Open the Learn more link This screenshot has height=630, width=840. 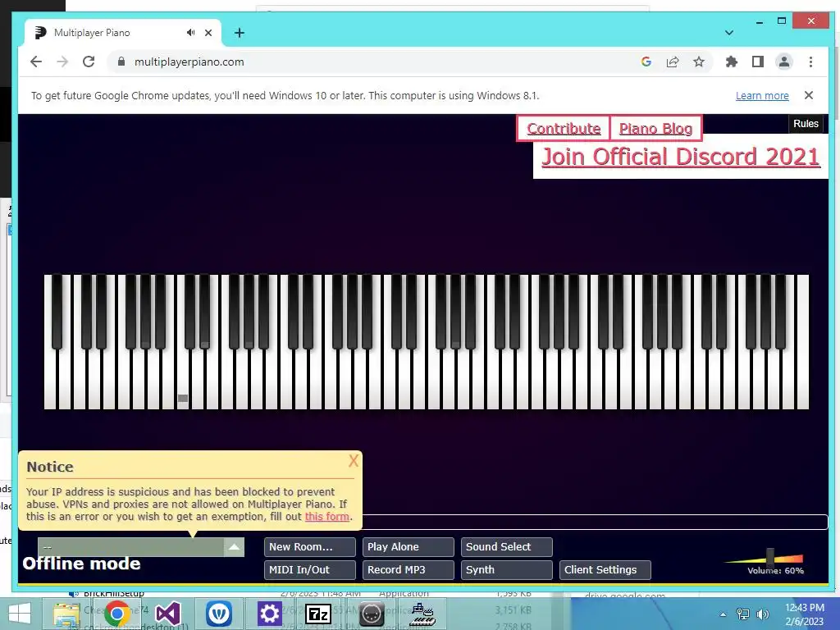pyautogui.click(x=762, y=95)
